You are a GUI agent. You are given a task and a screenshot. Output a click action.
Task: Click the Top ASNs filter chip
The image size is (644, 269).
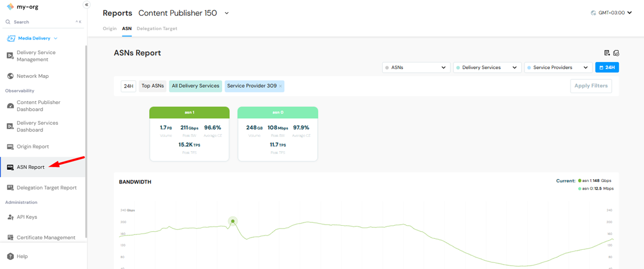[x=152, y=86]
